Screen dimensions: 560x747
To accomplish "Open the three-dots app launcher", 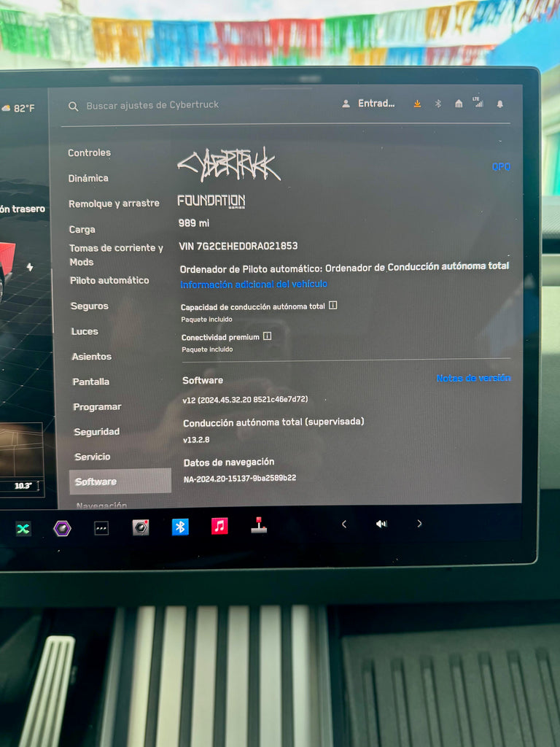I will pyautogui.click(x=101, y=528).
